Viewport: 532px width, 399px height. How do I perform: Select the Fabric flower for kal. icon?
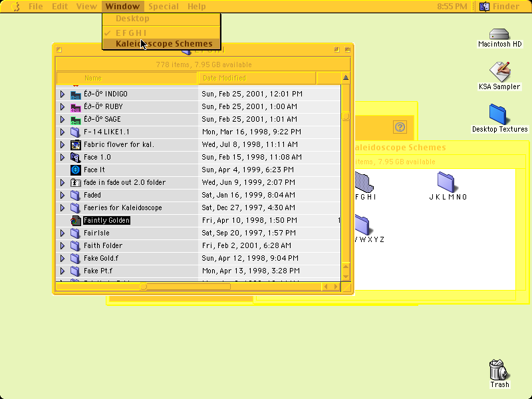[x=75, y=144]
